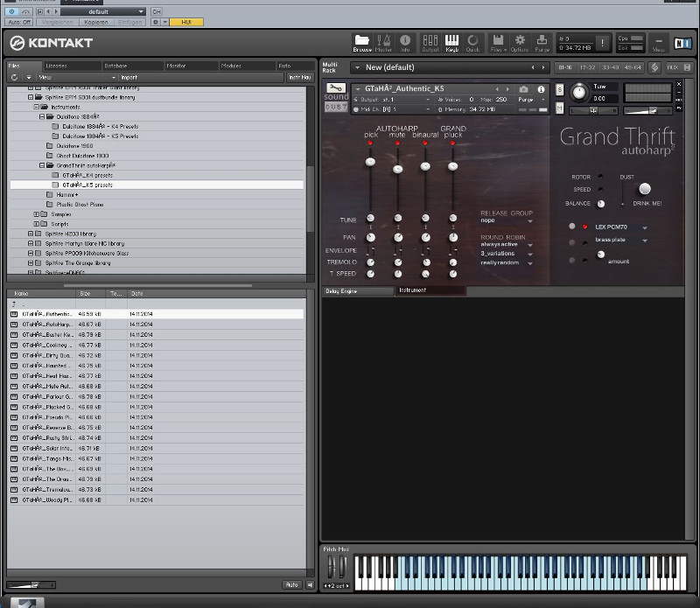
Task: Toggle the LEX PCM70 reverb red LED
Action: coord(584,227)
